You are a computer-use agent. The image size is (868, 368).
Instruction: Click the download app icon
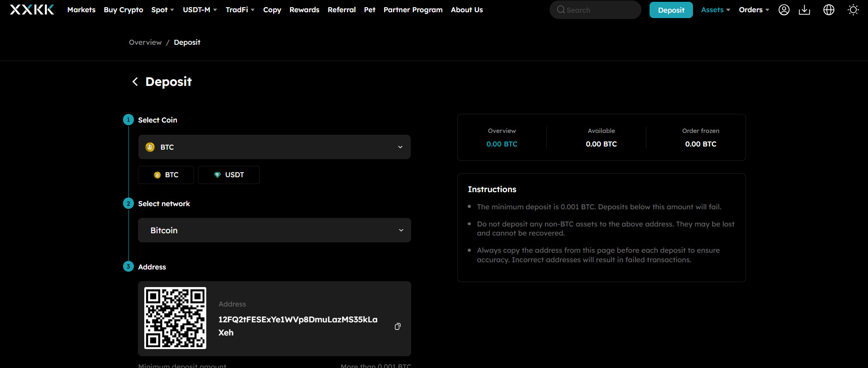tap(804, 10)
